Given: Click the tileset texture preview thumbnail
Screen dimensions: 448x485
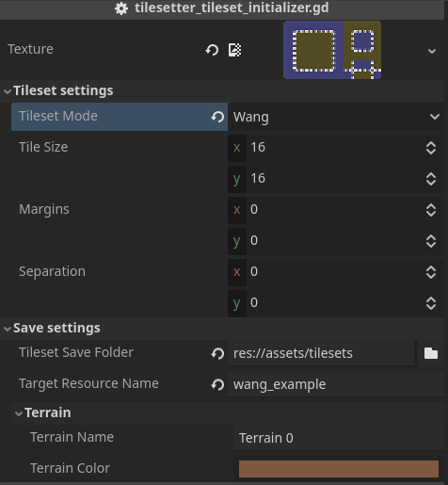Looking at the screenshot, I should (x=332, y=50).
